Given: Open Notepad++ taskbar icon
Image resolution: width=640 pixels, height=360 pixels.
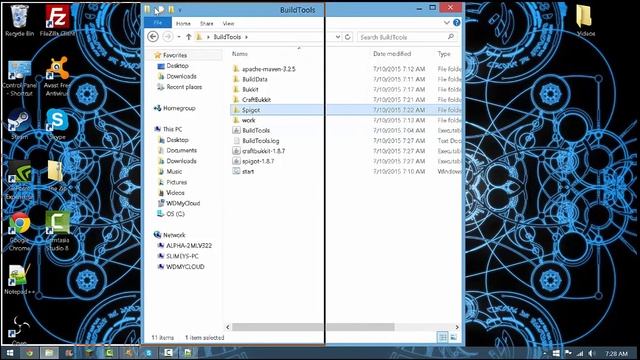Looking at the screenshot, I should (188, 353).
